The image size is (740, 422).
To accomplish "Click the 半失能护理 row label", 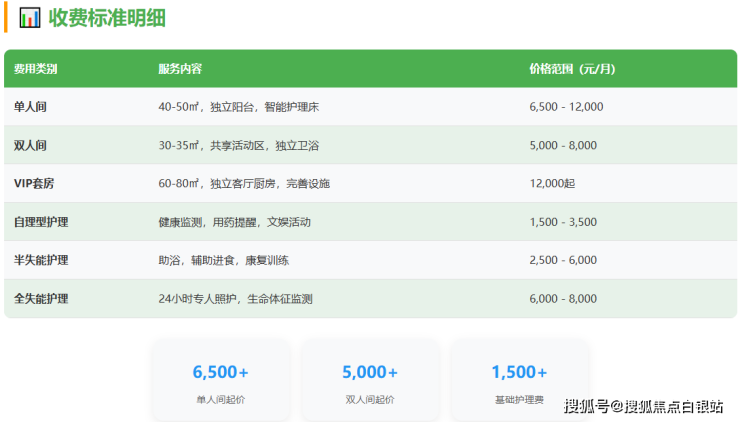I will 41,260.
